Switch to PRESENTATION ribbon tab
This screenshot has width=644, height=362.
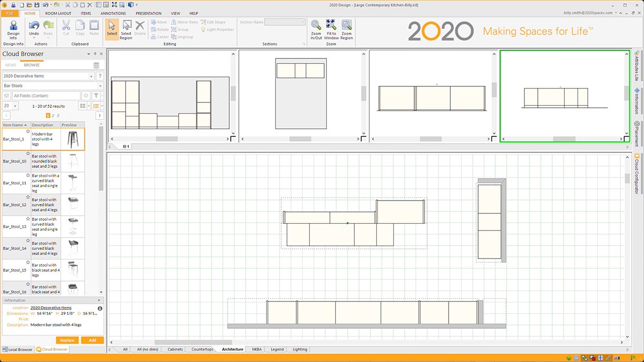[149, 13]
